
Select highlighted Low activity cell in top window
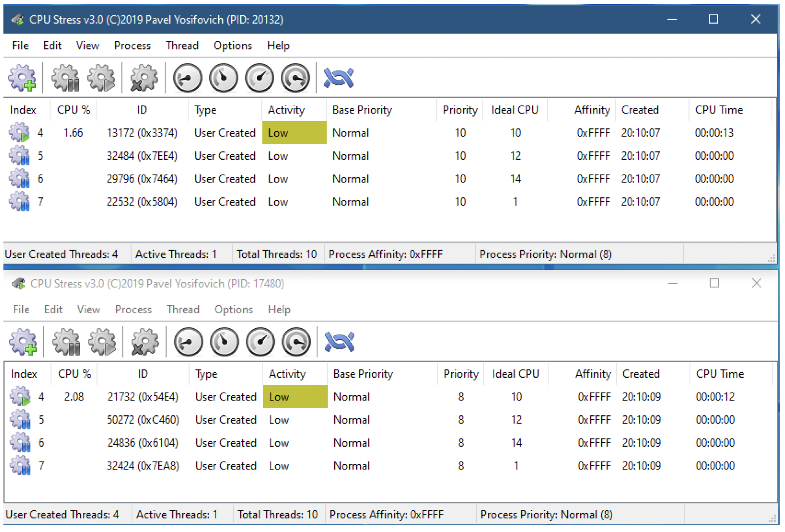(x=294, y=133)
